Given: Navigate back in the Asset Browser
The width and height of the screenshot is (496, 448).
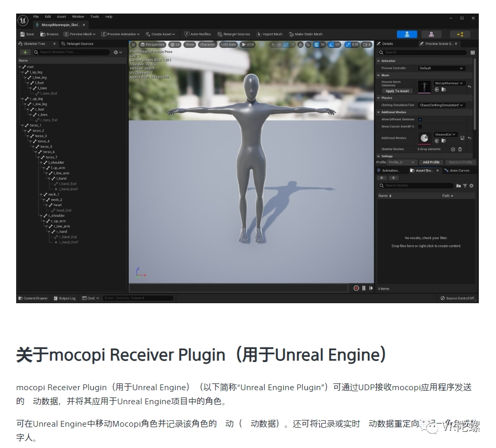Looking at the screenshot, I should pyautogui.click(x=382, y=178).
